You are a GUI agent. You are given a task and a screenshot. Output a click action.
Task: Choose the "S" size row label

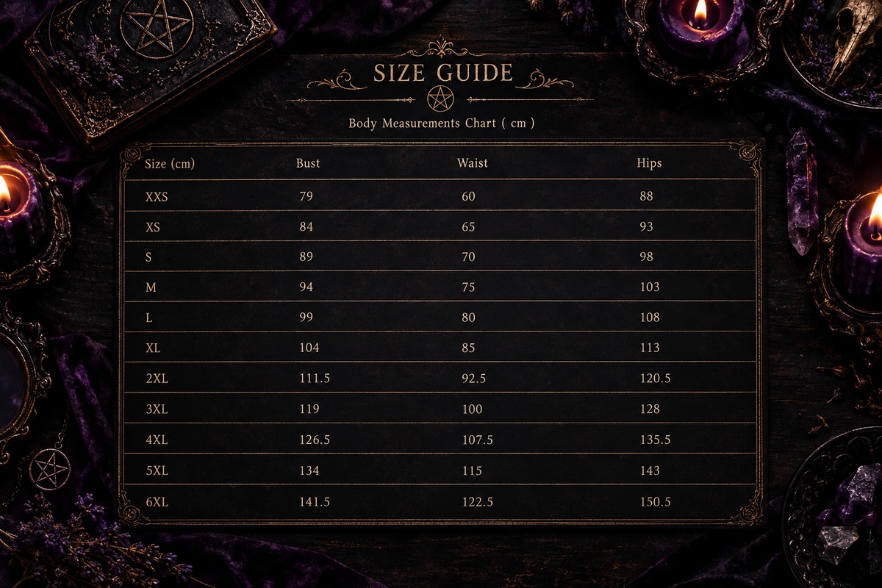click(x=149, y=257)
